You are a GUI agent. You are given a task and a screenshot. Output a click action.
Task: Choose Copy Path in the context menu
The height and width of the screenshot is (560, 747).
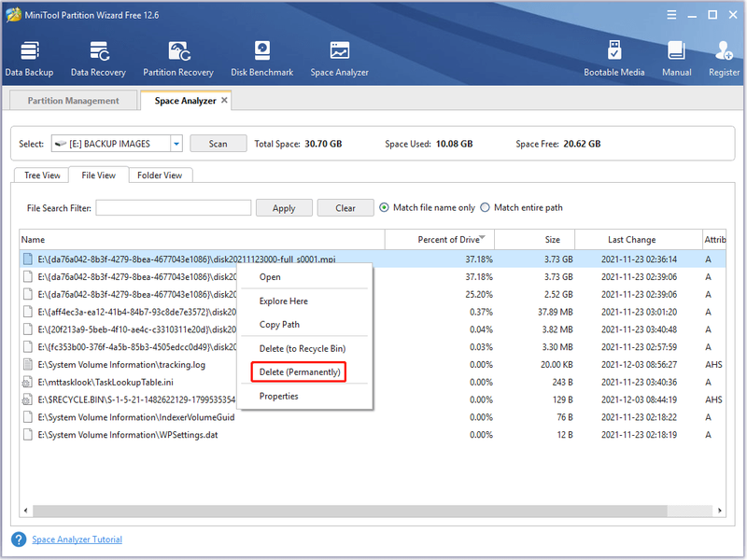click(x=279, y=324)
